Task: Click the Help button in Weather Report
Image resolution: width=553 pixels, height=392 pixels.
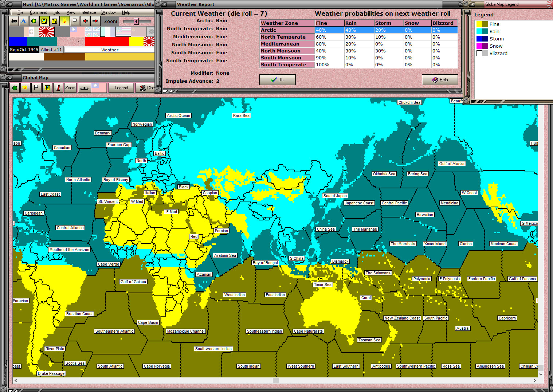Action: click(x=440, y=80)
